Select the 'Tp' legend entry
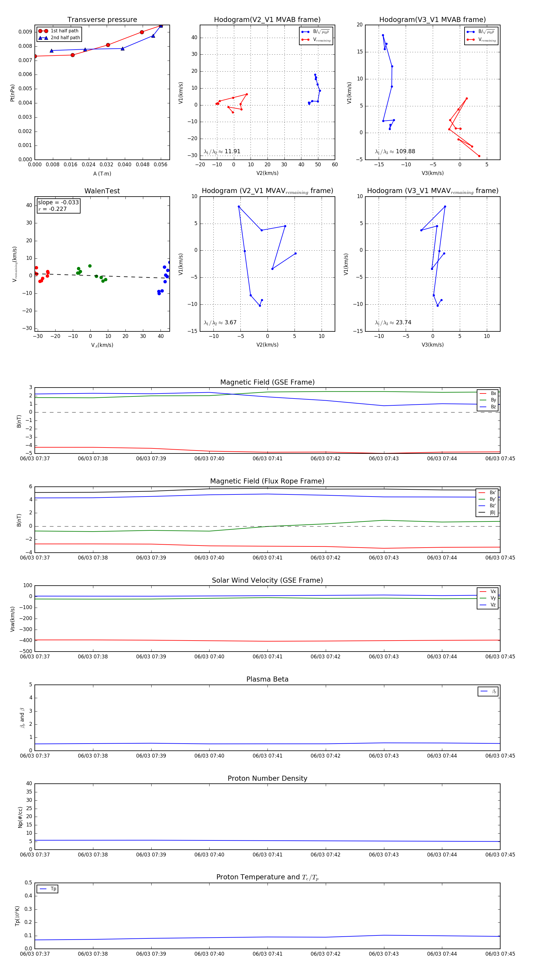Viewport: 535px width, 980px height. tap(48, 889)
